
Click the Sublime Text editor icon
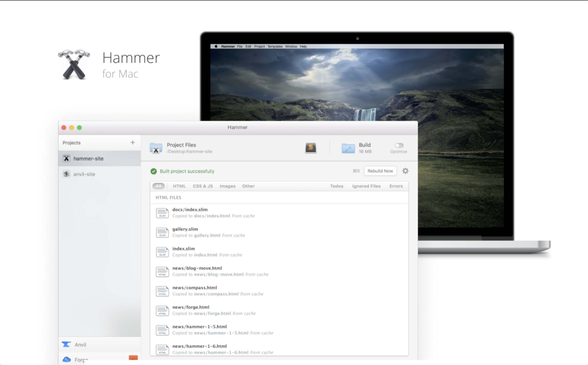coord(310,148)
